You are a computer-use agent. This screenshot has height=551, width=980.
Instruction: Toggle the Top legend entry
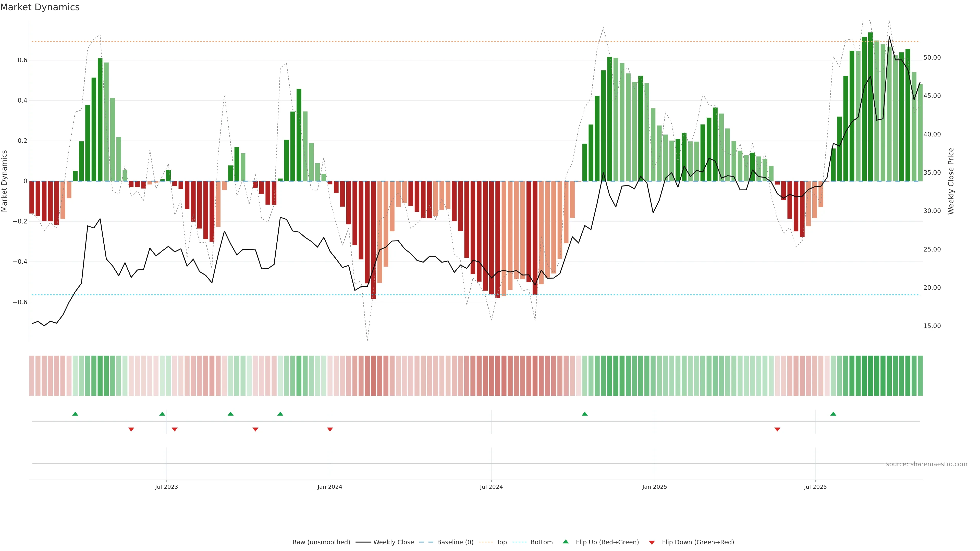pos(501,542)
